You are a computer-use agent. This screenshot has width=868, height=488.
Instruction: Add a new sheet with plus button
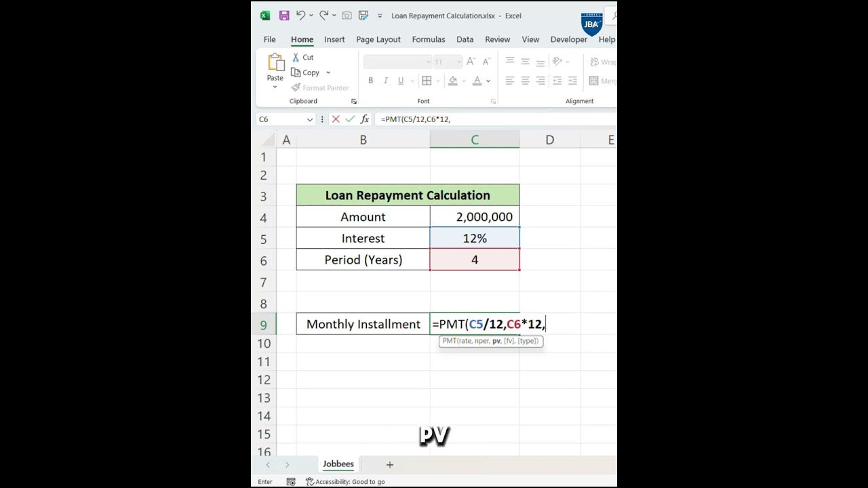tap(390, 465)
